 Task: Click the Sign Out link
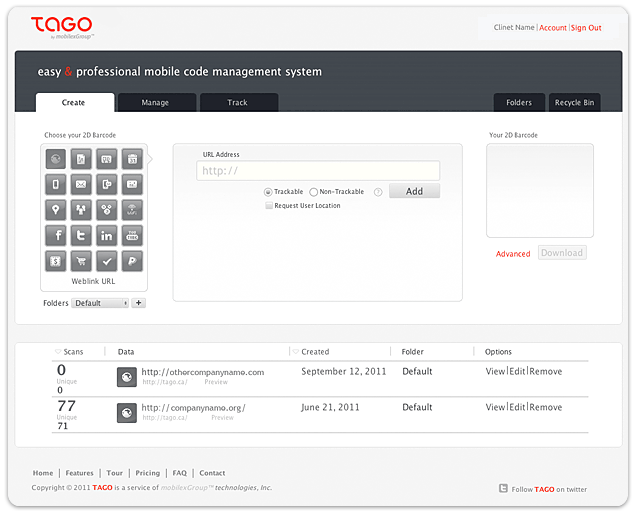click(586, 27)
